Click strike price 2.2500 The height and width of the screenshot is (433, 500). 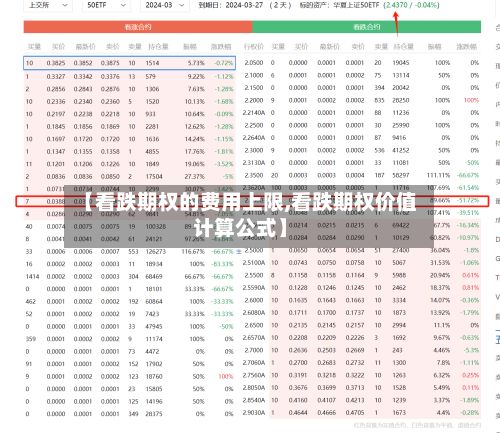(254, 125)
